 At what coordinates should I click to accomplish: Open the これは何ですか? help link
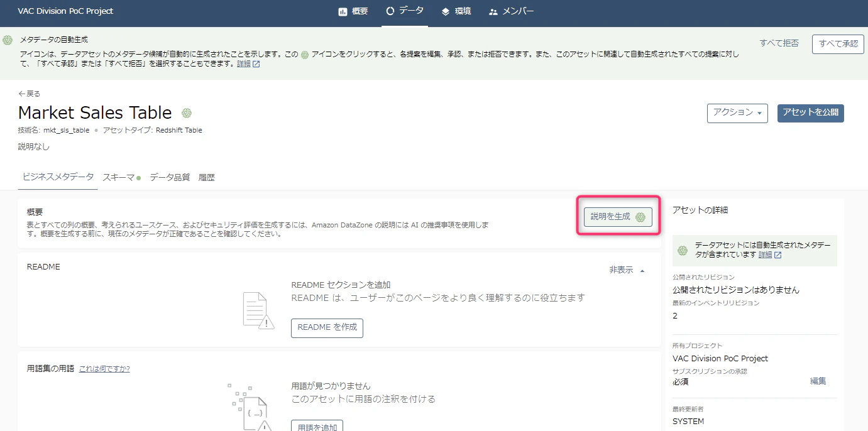coord(104,369)
